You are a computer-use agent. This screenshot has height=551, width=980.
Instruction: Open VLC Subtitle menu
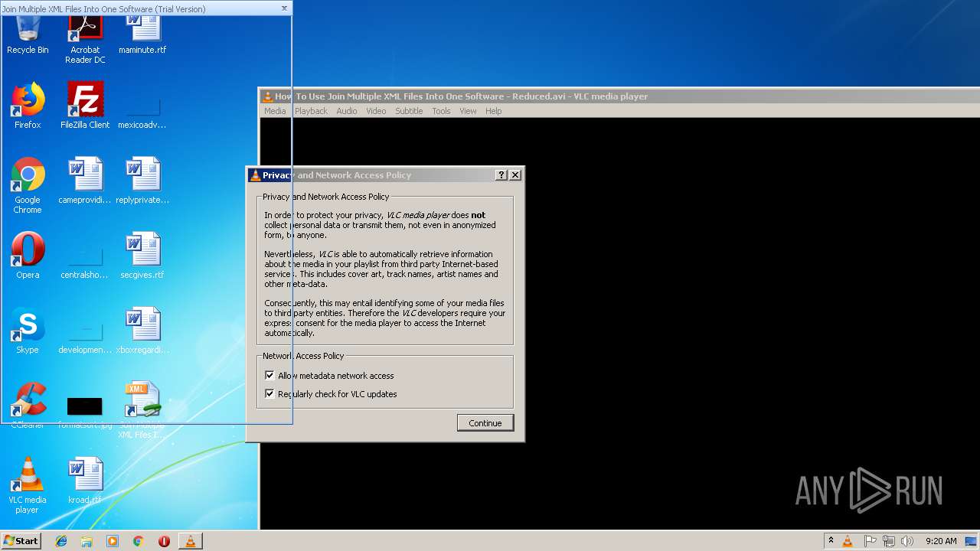click(x=409, y=111)
